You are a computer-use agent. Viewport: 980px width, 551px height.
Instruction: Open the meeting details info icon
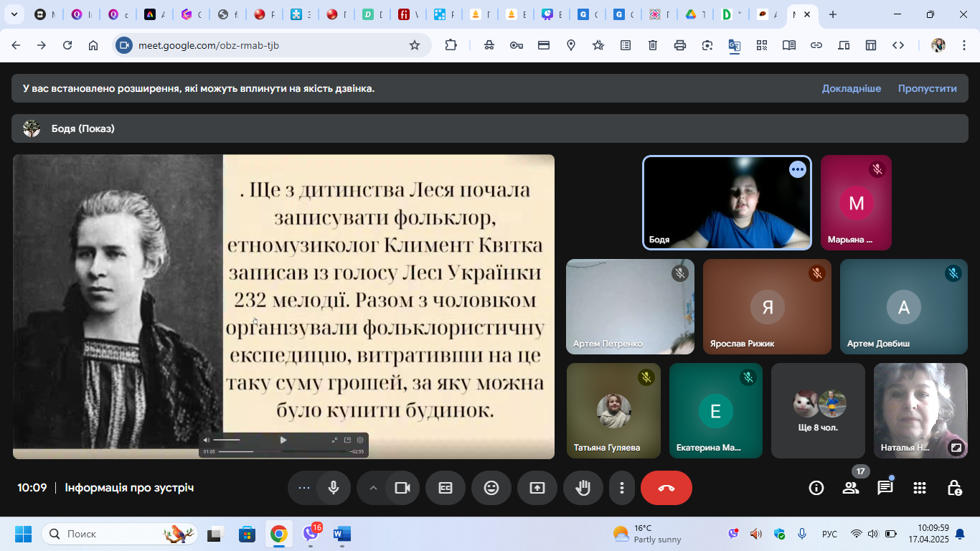click(816, 488)
